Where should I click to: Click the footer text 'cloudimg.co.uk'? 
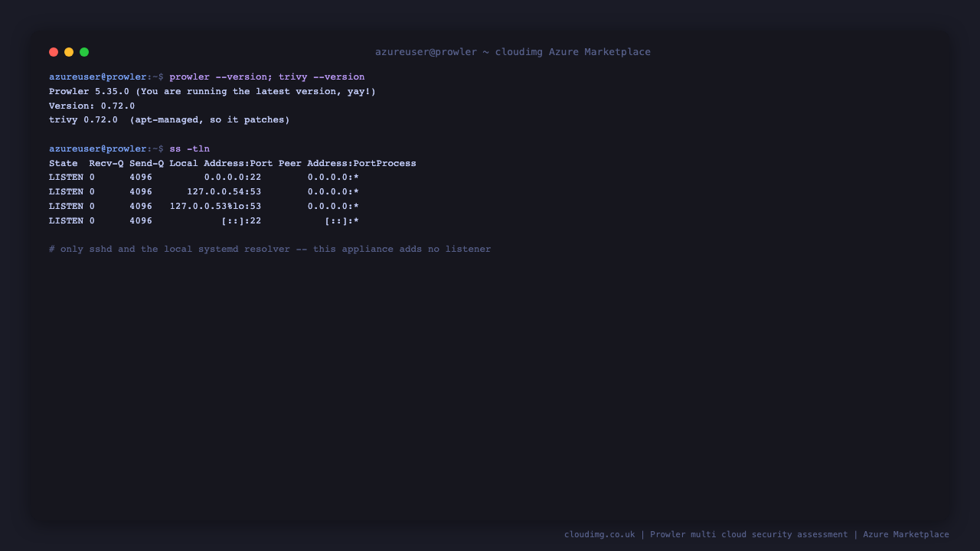pyautogui.click(x=599, y=535)
